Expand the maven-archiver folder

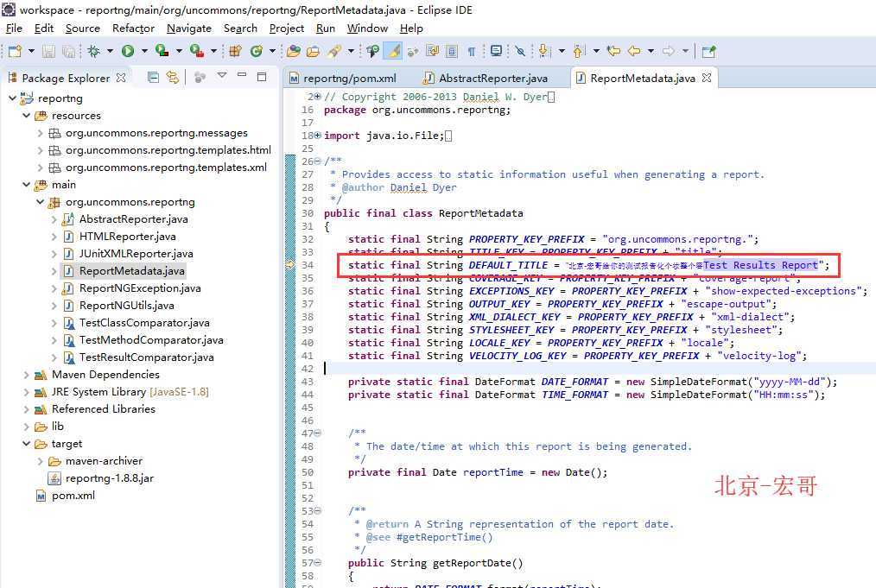[41, 461]
